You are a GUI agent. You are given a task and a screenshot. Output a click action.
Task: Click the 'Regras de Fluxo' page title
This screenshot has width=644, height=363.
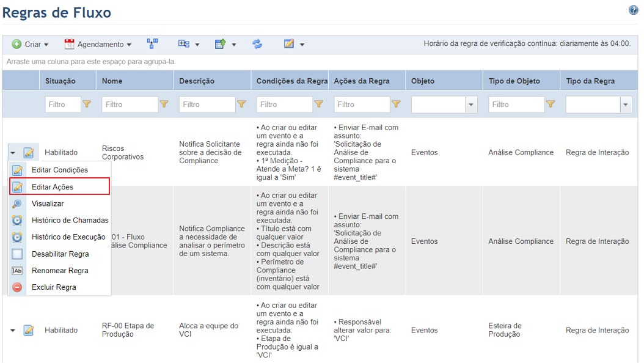click(x=57, y=13)
